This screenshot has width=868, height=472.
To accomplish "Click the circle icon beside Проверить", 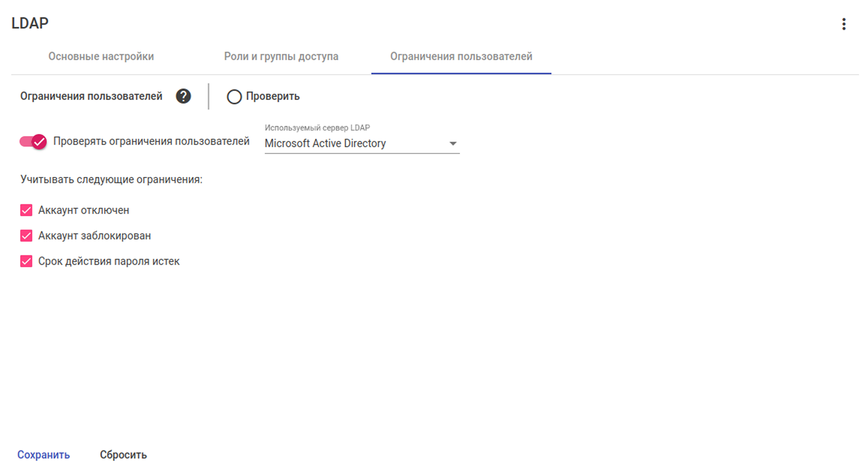I will tap(234, 97).
